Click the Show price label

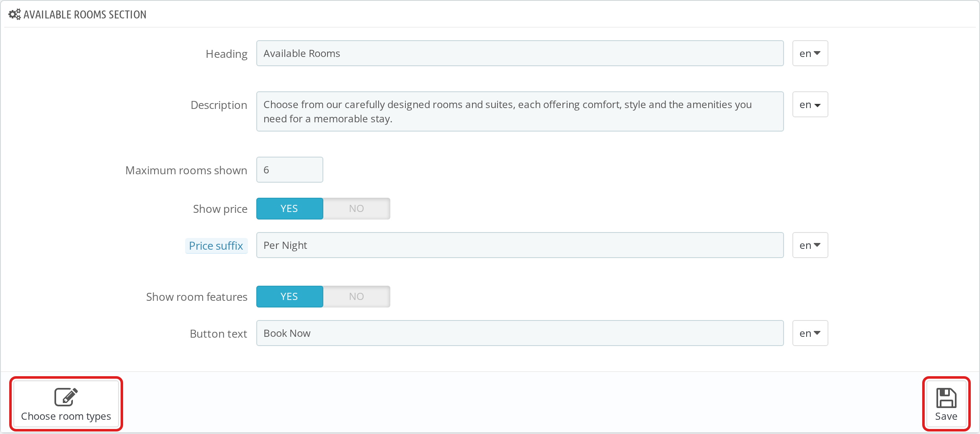[x=220, y=209]
